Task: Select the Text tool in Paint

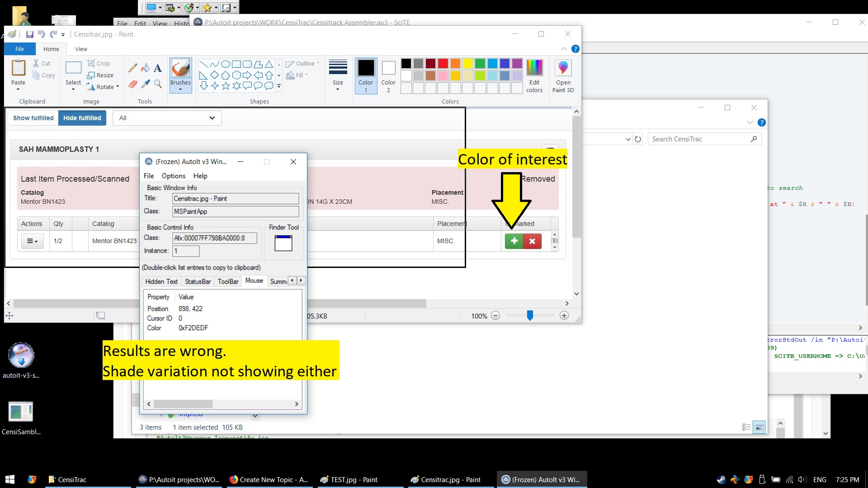Action: click(x=158, y=68)
